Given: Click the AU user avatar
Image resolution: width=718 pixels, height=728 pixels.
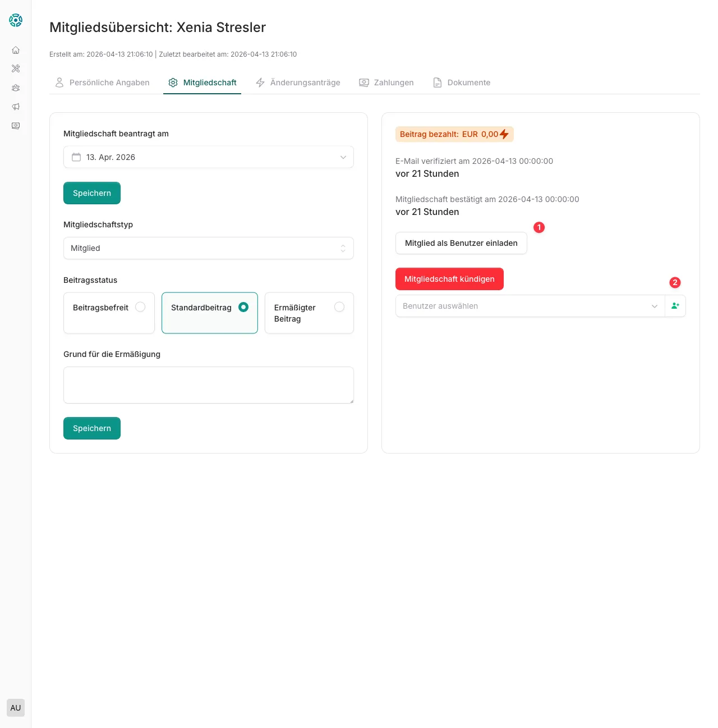Looking at the screenshot, I should (x=16, y=708).
